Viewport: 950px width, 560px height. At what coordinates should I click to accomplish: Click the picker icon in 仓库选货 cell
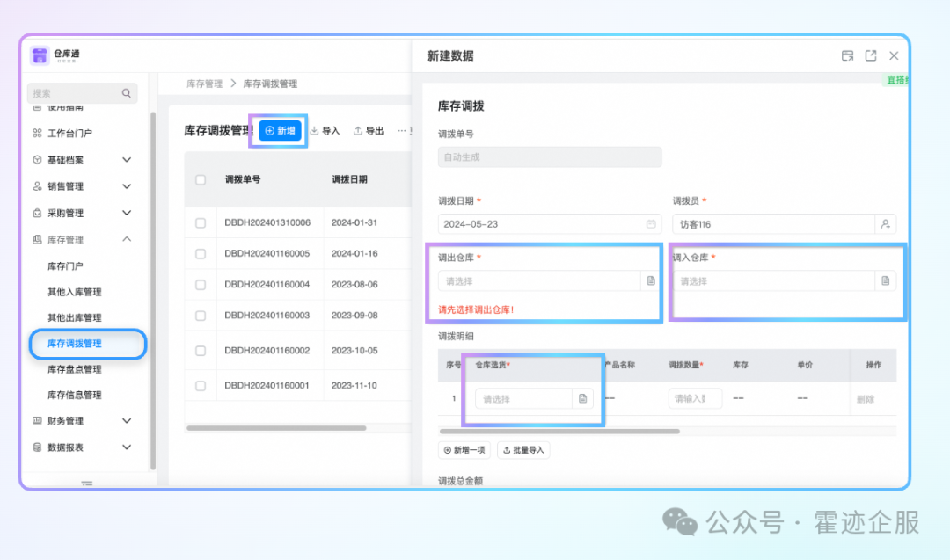point(582,399)
